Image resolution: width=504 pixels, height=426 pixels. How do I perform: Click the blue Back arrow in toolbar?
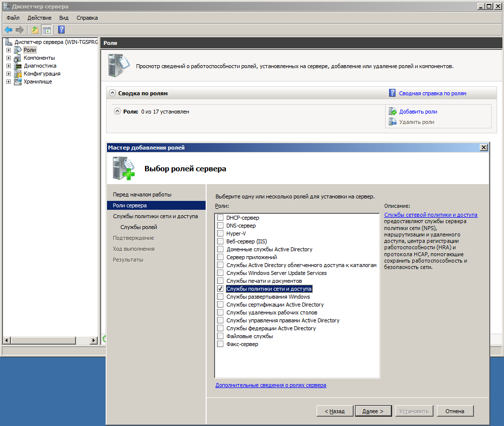point(8,30)
